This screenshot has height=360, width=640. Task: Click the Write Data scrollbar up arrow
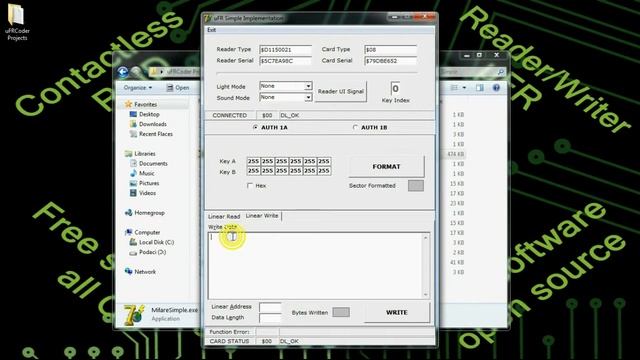click(x=426, y=237)
